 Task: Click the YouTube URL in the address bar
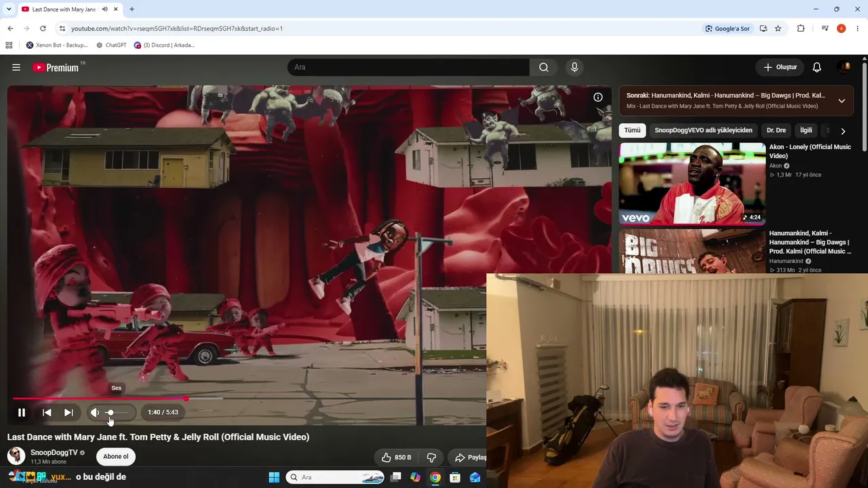click(177, 28)
